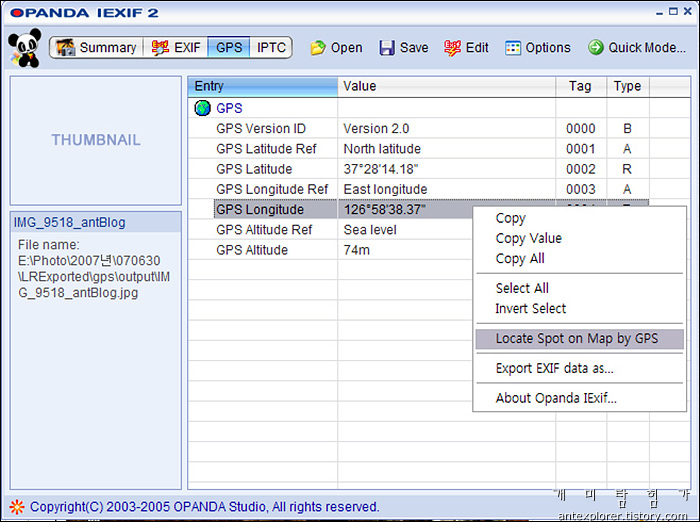
Task: Select the GPS Longitude Ref entry
Action: (x=272, y=189)
